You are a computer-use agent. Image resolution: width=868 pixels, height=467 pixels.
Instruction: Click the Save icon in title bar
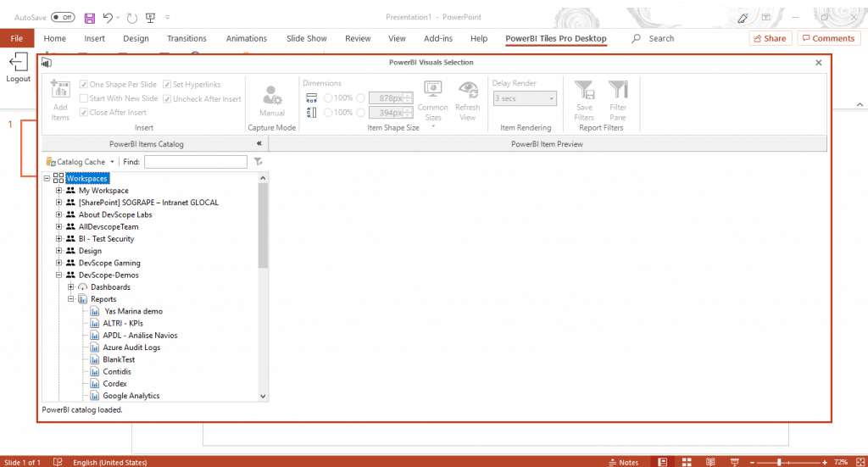(x=89, y=18)
